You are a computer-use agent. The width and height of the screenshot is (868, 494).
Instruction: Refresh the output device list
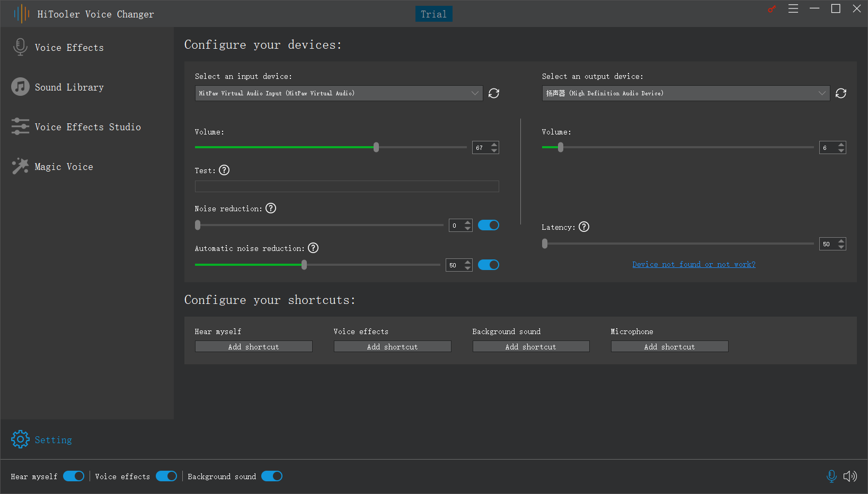[841, 93]
